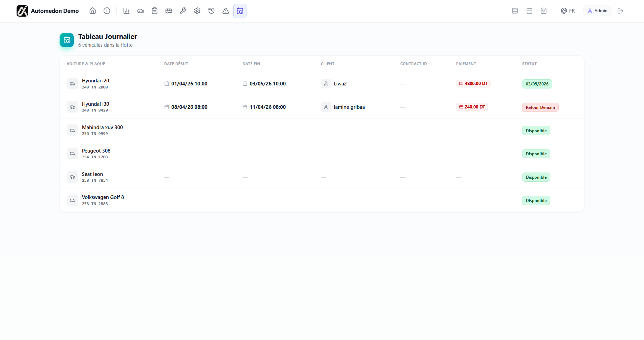Open the fleet bus section

click(x=169, y=11)
